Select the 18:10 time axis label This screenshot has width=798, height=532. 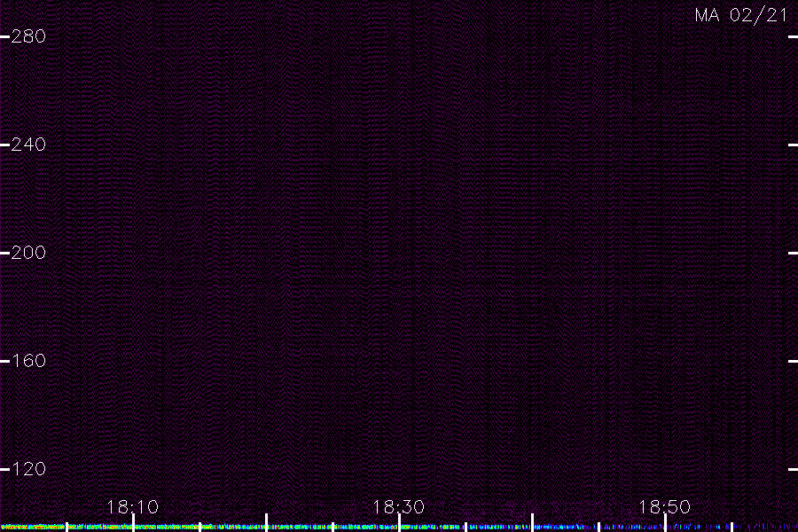[132, 507]
